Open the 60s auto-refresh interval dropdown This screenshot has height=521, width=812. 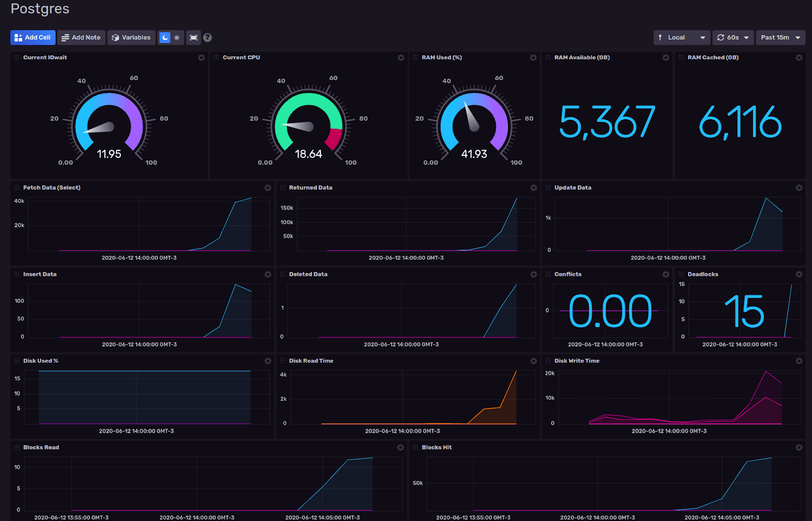click(x=733, y=37)
